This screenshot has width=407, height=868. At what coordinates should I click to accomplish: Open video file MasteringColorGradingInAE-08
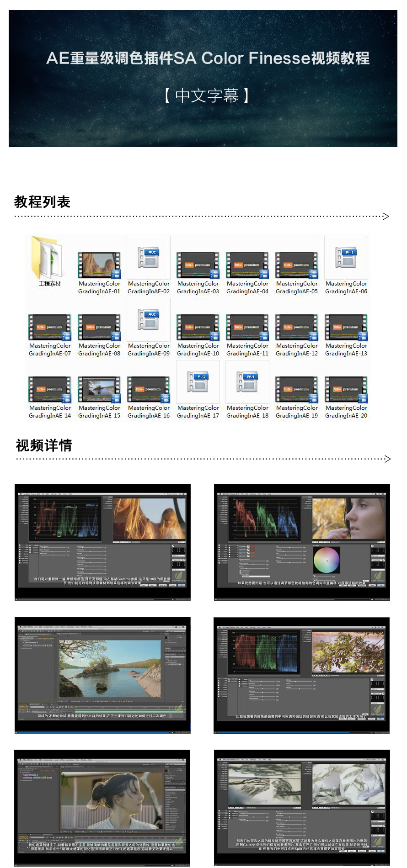coord(99,328)
